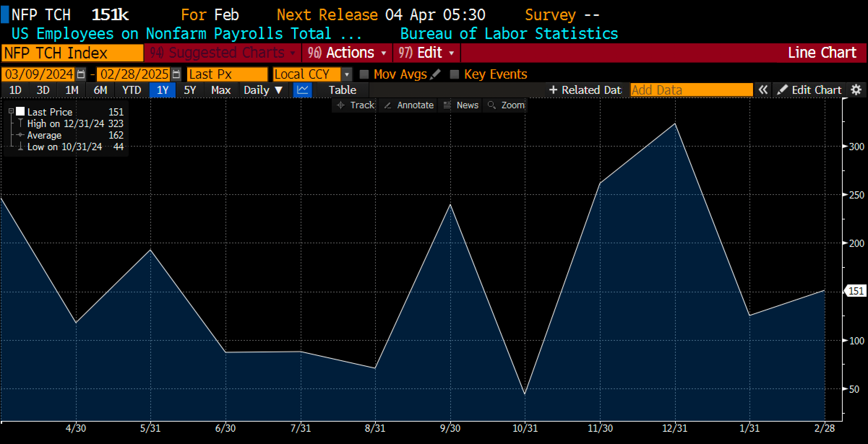Open the Daily periodicity dropdown
868x444 pixels.
click(263, 90)
